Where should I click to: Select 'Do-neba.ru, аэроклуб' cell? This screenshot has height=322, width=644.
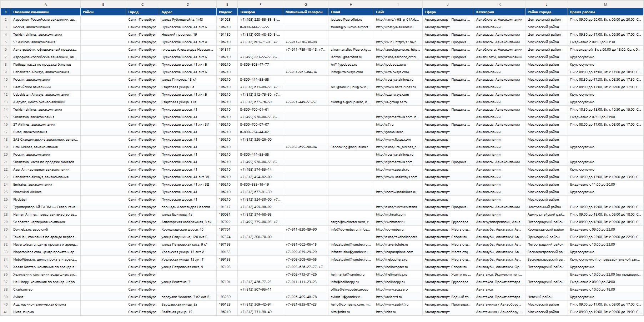click(x=46, y=229)
